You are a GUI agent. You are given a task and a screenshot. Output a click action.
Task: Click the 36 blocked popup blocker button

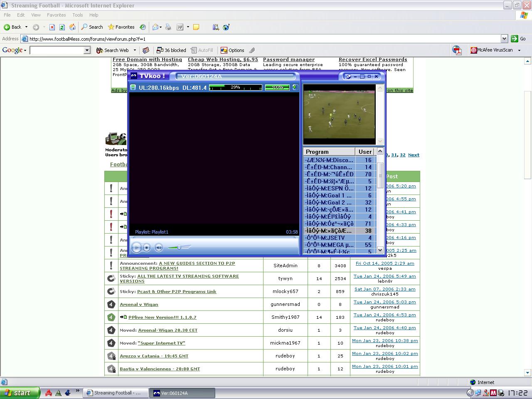point(171,50)
